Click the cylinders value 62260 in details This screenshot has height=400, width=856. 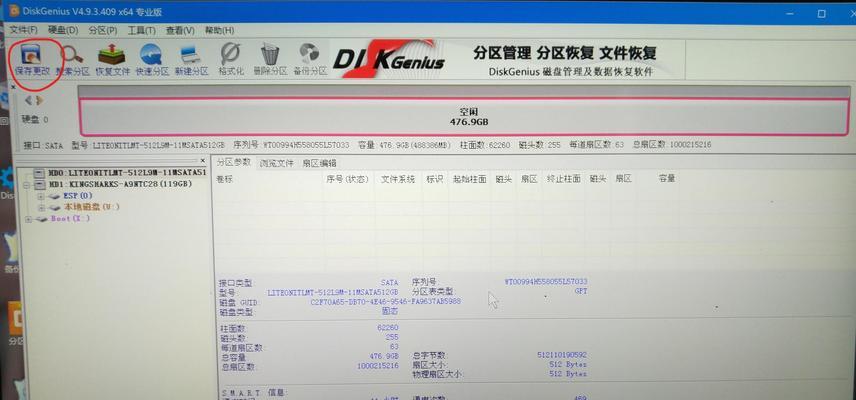tap(388, 328)
